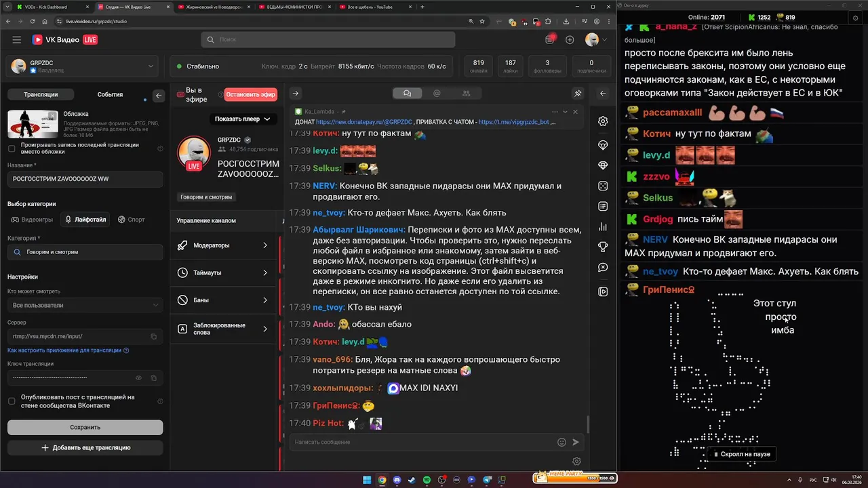Select the Спорт category type
Screen dimensions: 868x488
coord(132,220)
